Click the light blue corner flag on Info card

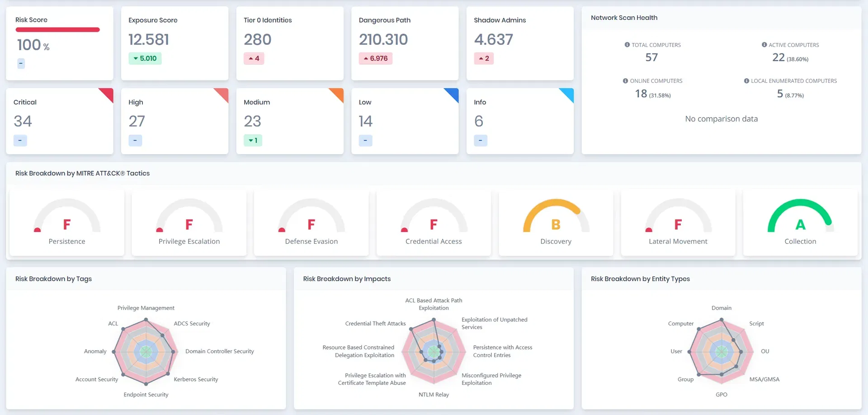pos(569,93)
